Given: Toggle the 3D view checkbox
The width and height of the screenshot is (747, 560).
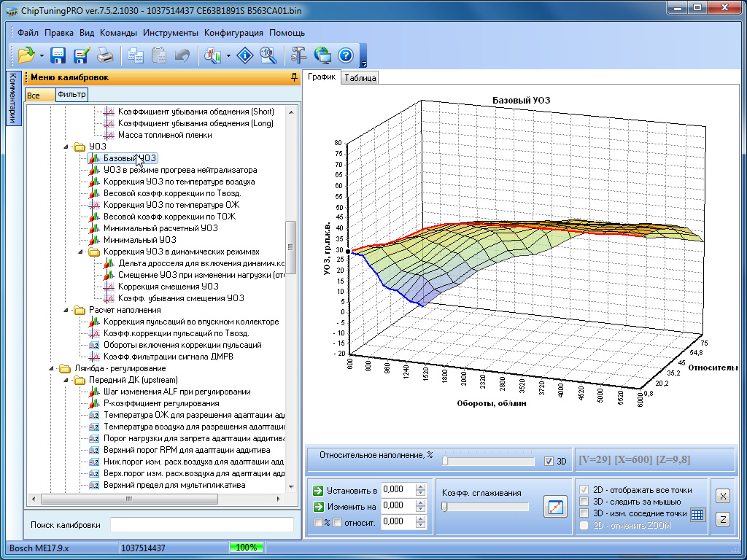Looking at the screenshot, I should [x=549, y=461].
